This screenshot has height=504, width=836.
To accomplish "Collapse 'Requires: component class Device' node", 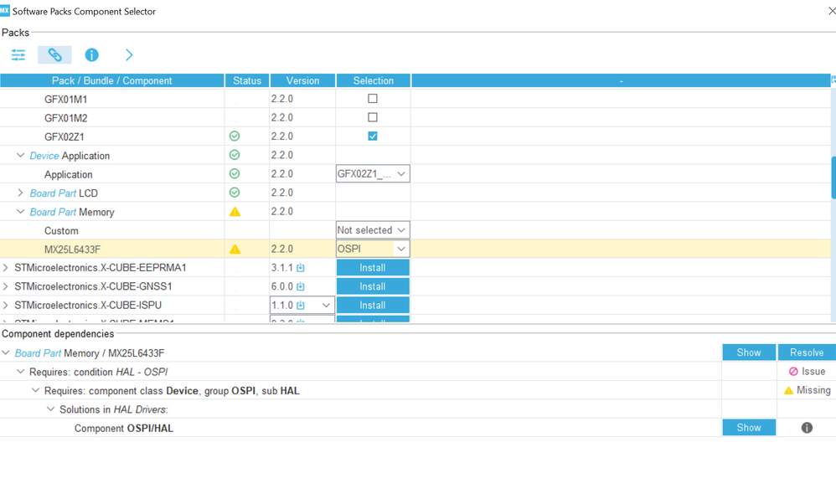I will (35, 390).
